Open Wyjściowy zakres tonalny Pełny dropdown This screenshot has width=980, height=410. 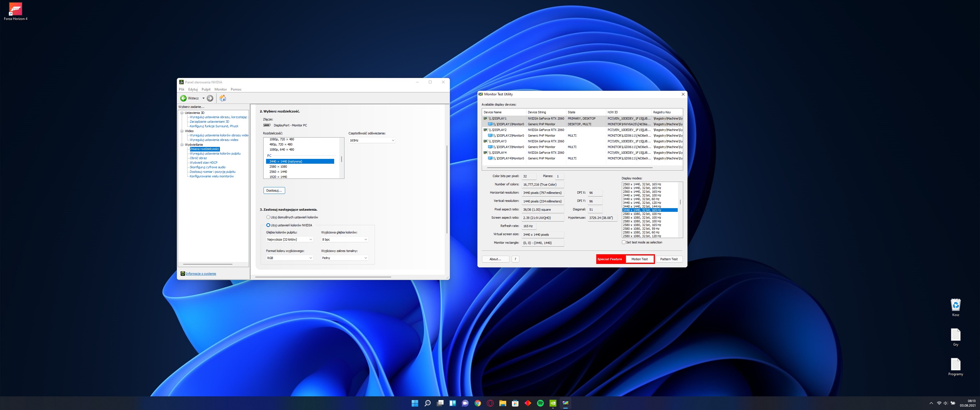pos(345,258)
